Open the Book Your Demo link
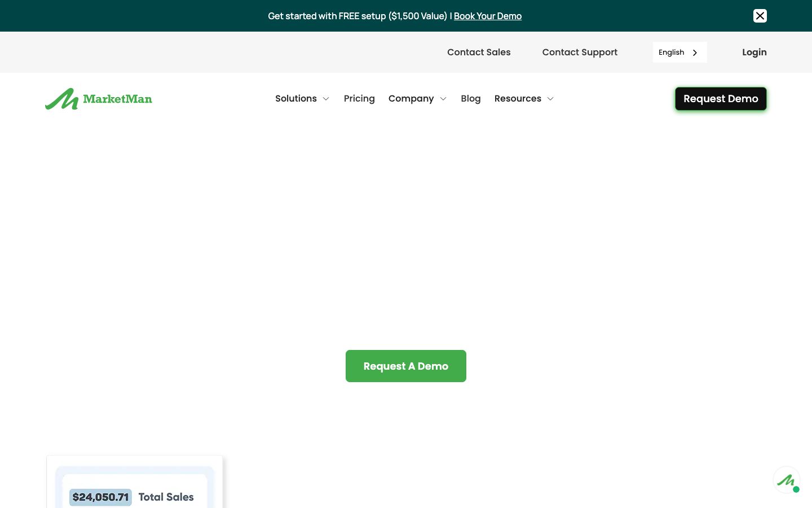 [488, 16]
